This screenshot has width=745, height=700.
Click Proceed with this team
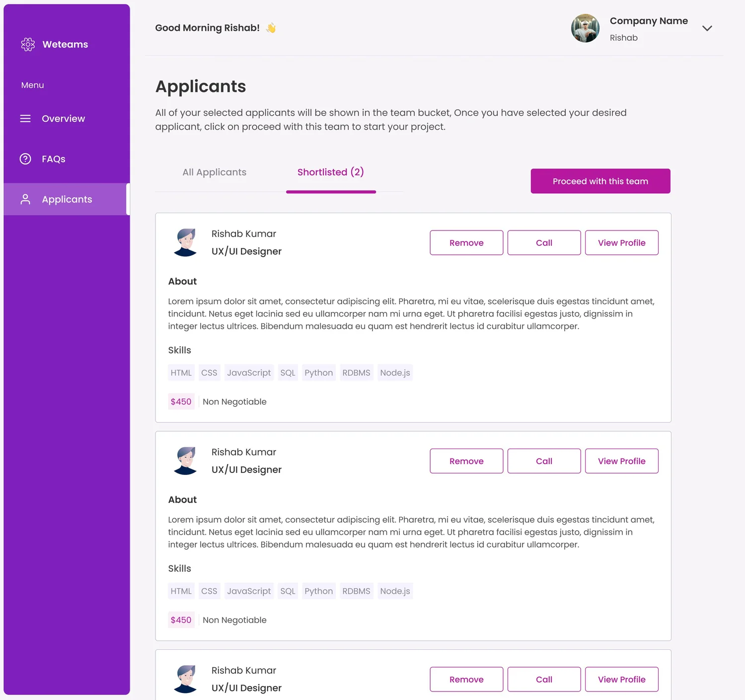point(600,181)
